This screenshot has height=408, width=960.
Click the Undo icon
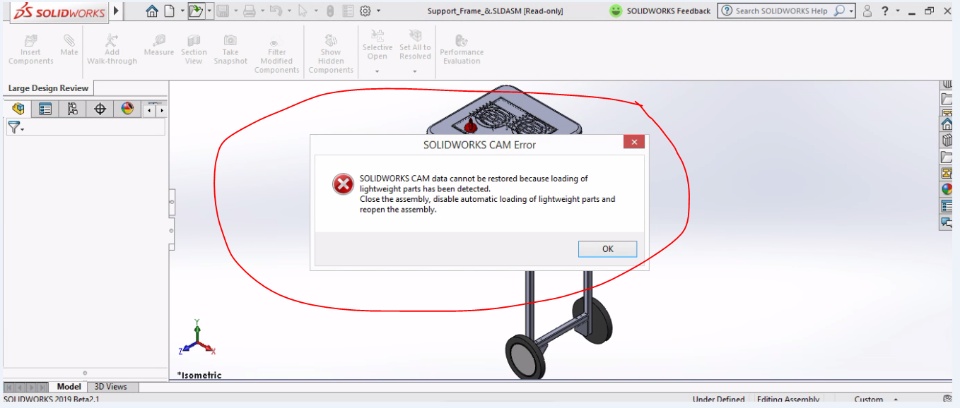pos(276,10)
